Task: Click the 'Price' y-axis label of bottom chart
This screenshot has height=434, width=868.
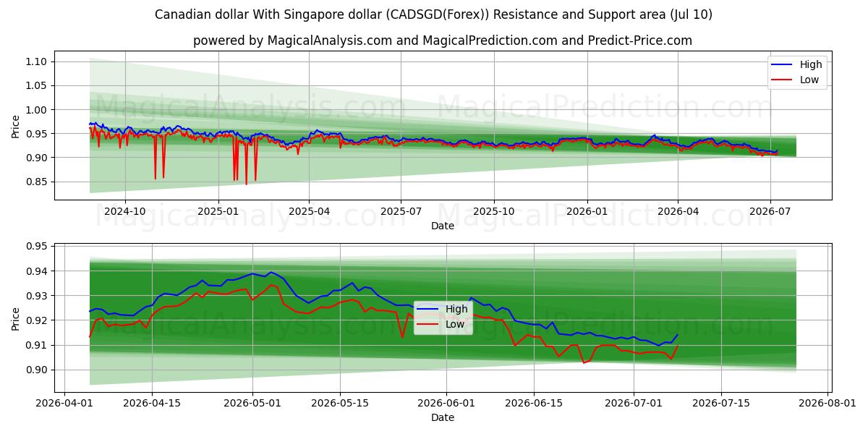Action: 16,318
